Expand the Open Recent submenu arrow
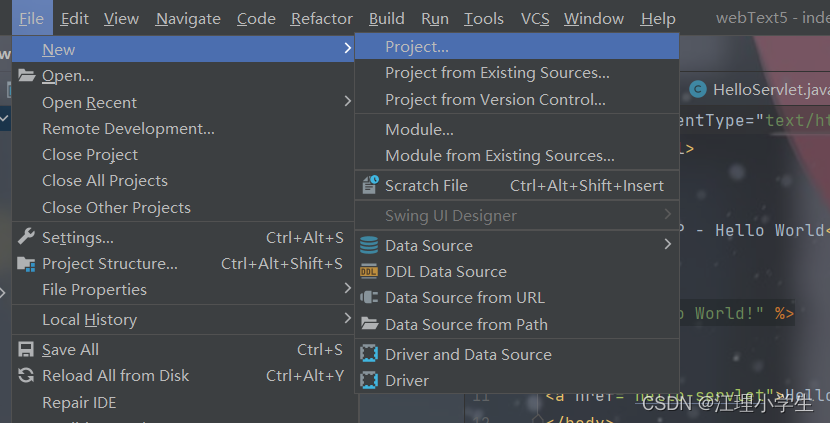This screenshot has width=830, height=423. point(347,102)
